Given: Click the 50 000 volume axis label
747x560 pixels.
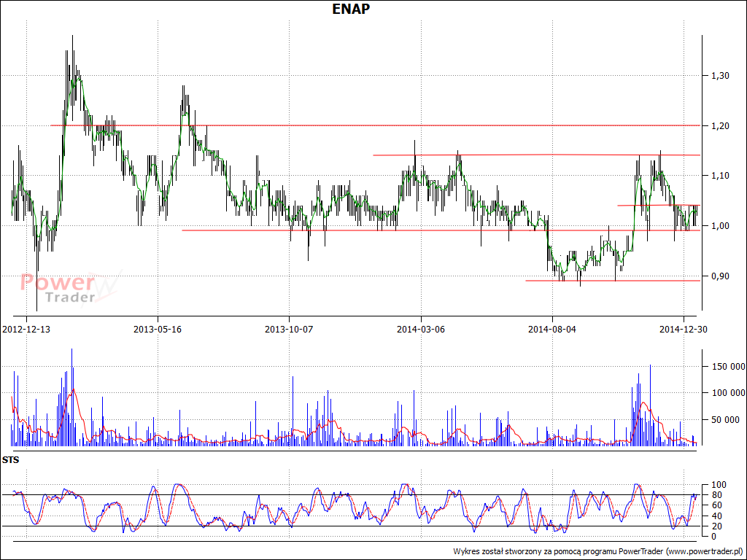Looking at the screenshot, I should [x=726, y=420].
